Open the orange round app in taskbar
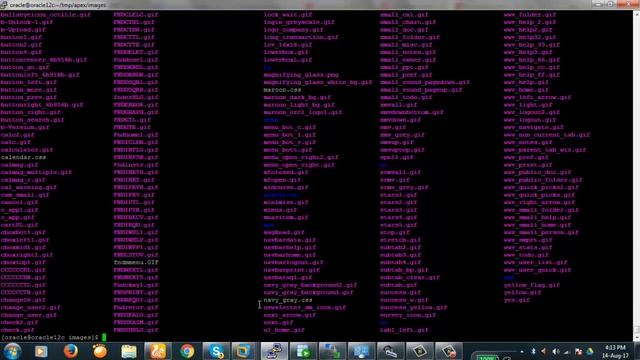 tap(100, 351)
